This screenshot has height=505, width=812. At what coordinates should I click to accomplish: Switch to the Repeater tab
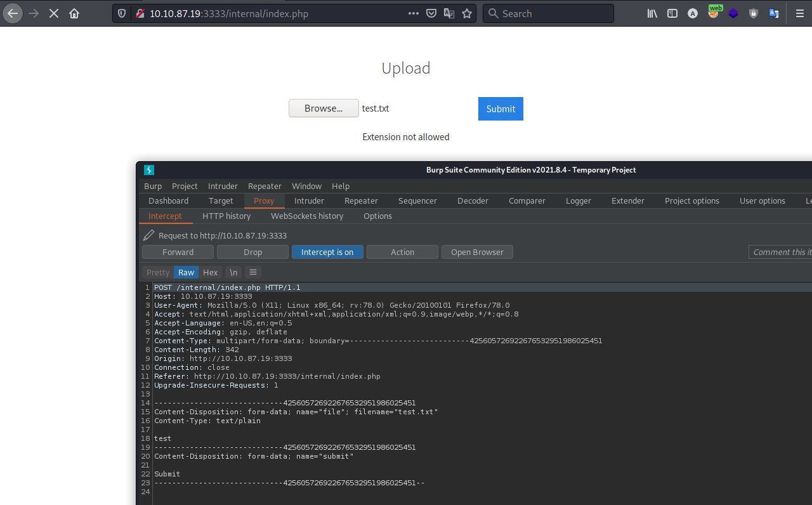point(361,200)
